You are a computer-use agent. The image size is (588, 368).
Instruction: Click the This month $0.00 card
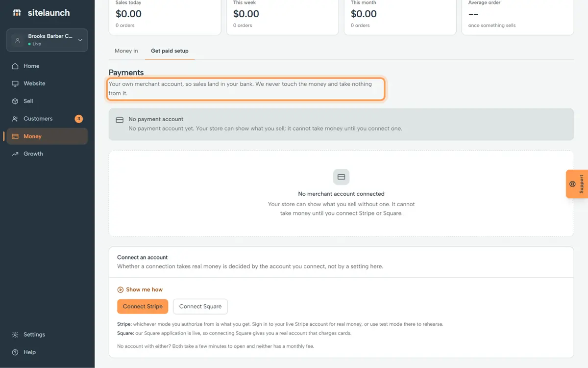[400, 17]
